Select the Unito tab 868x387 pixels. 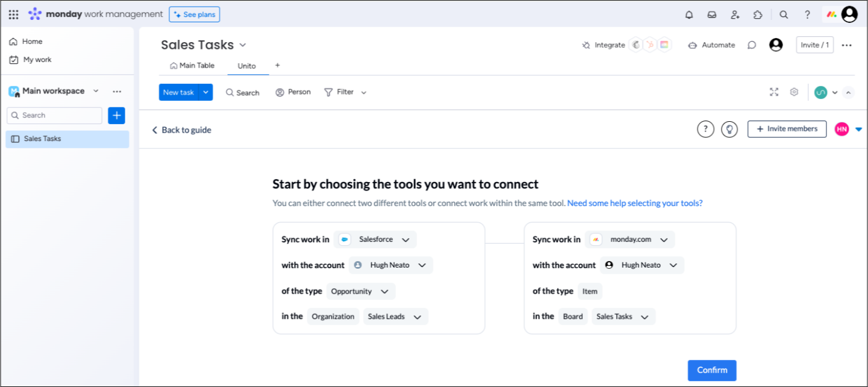(246, 66)
